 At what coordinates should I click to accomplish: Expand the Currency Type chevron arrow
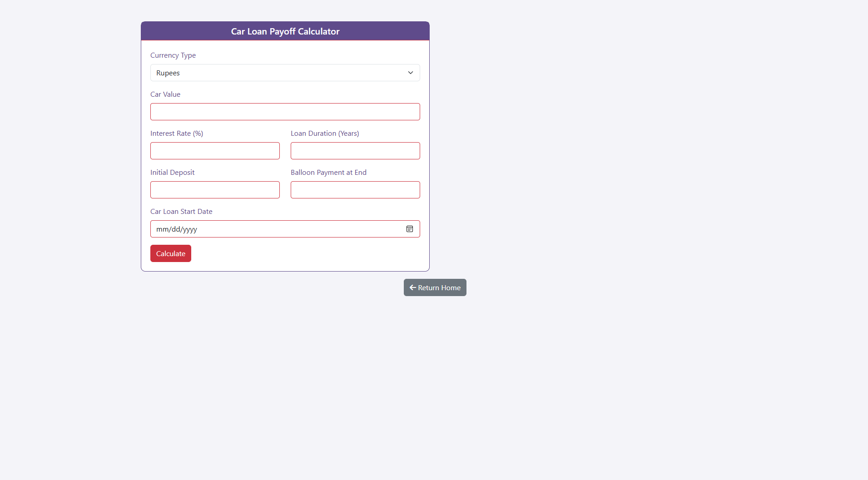410,73
